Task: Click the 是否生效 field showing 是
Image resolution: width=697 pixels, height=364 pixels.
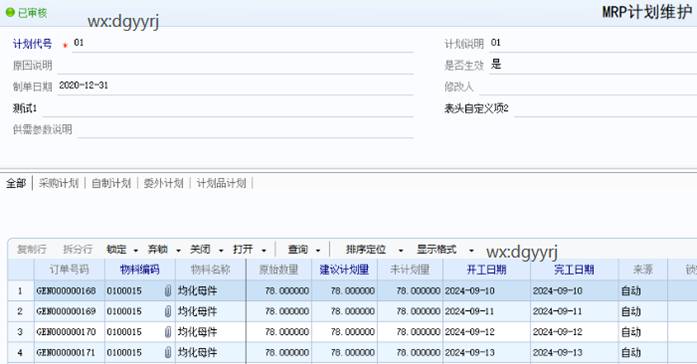Action: pos(593,65)
